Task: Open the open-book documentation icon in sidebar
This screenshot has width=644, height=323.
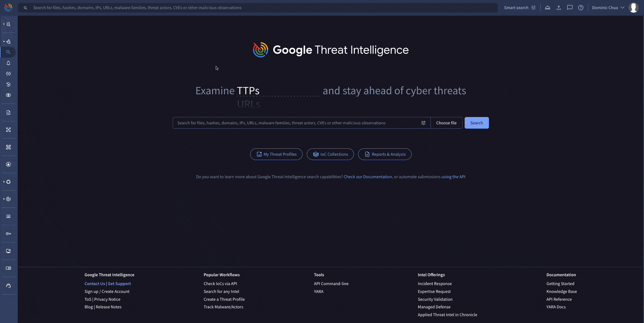Action: (8, 268)
